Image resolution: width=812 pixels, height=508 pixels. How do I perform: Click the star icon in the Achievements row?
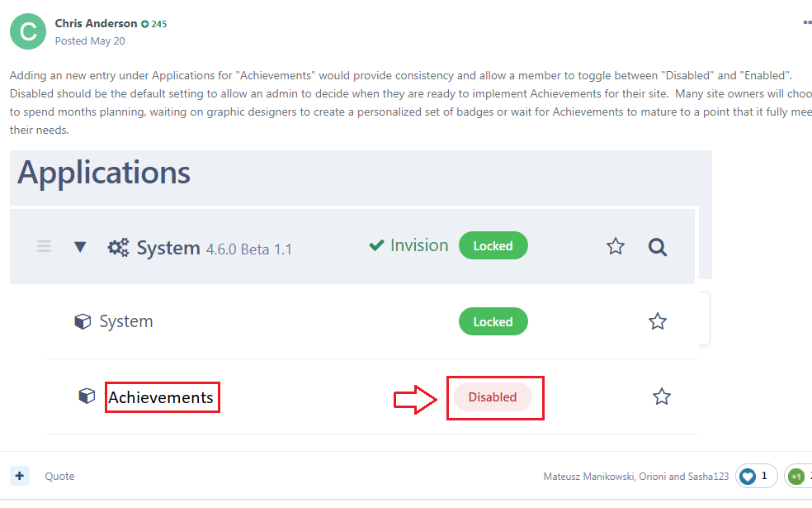662,397
